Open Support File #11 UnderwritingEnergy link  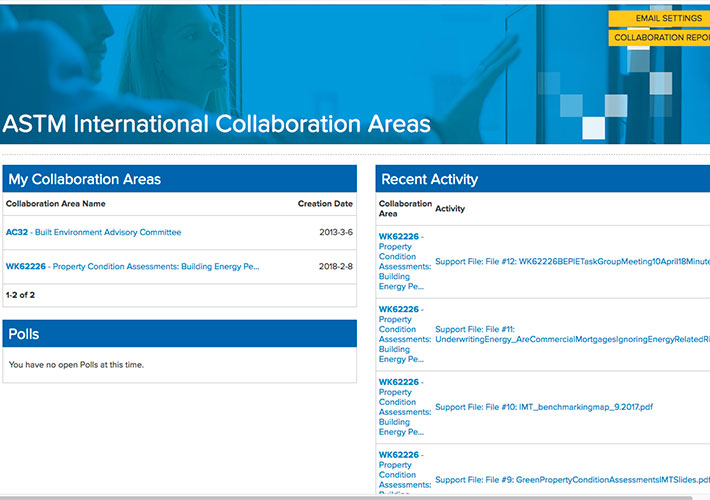572,340
